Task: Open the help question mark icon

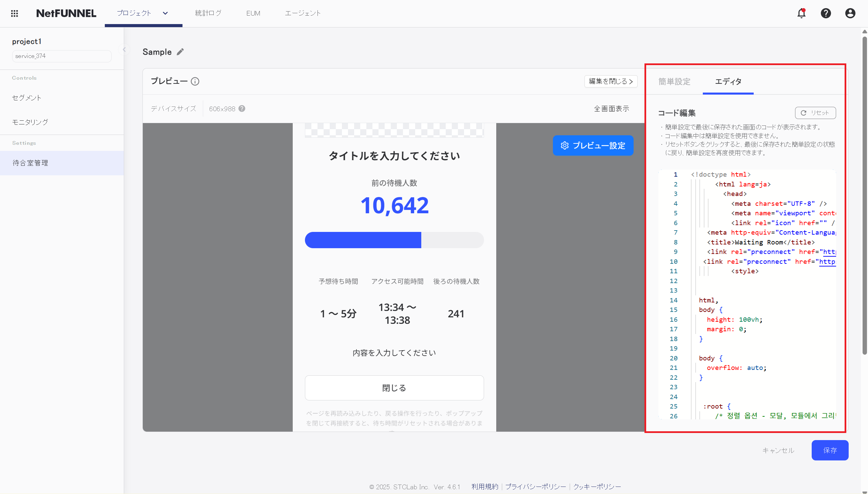Action: coord(826,13)
